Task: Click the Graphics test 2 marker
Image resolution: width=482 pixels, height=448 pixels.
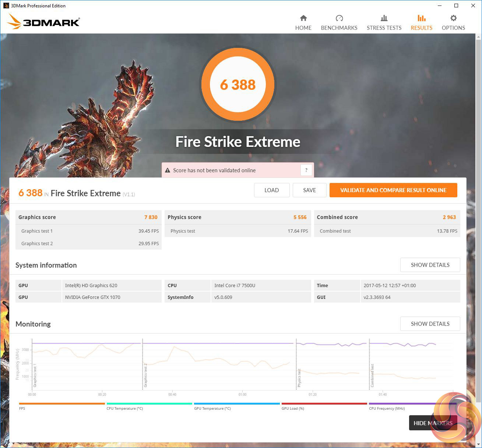Action: click(x=145, y=375)
